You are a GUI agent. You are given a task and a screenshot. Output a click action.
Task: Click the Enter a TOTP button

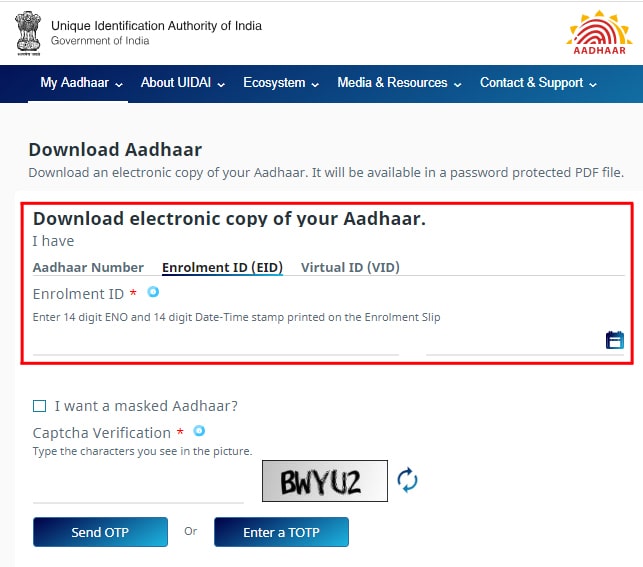point(281,532)
